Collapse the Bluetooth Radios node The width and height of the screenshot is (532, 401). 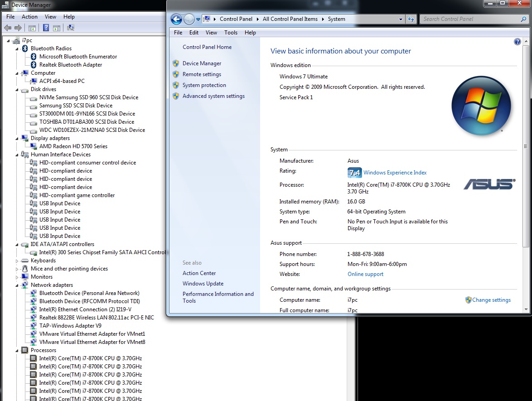[17, 49]
